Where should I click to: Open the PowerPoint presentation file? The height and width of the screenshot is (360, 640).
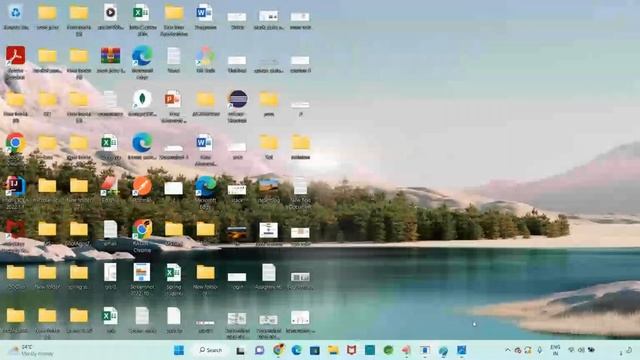pos(173,100)
